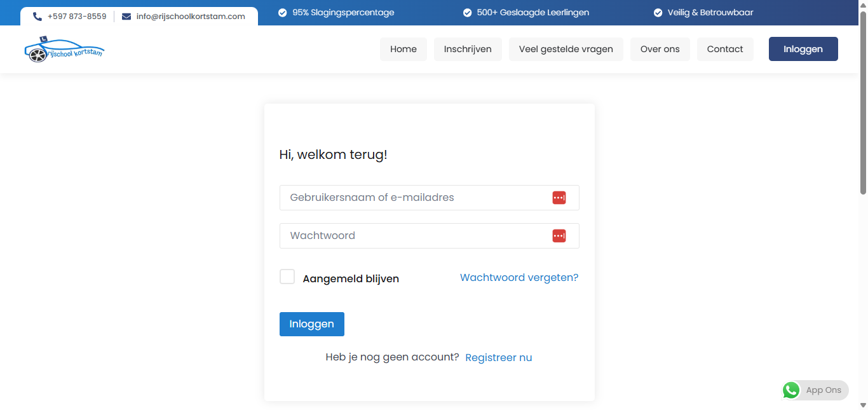Open the password manager icon in the Gebruikersnaam field

click(559, 198)
